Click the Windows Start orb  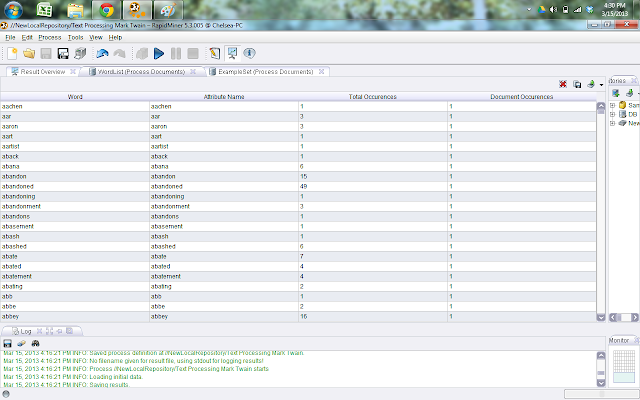coord(13,10)
